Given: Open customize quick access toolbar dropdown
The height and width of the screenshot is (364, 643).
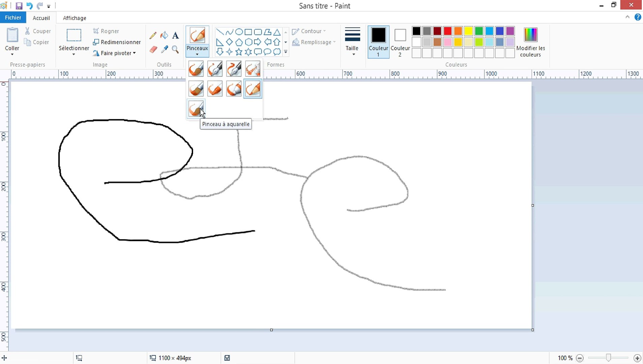Looking at the screenshot, I should (49, 6).
